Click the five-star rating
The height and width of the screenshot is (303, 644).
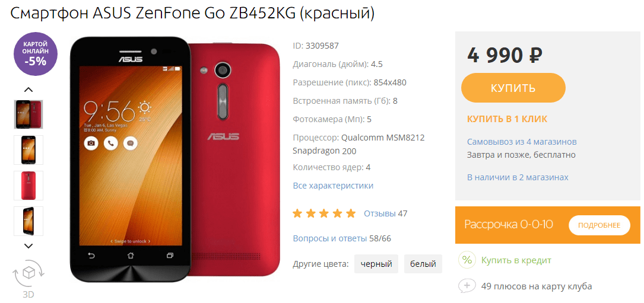point(323,213)
